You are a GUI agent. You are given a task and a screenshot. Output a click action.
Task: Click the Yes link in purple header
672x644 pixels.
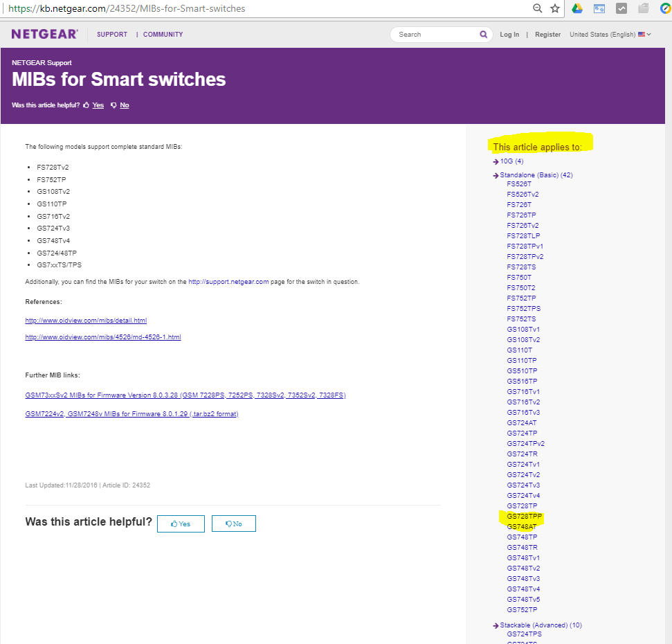[x=98, y=105]
